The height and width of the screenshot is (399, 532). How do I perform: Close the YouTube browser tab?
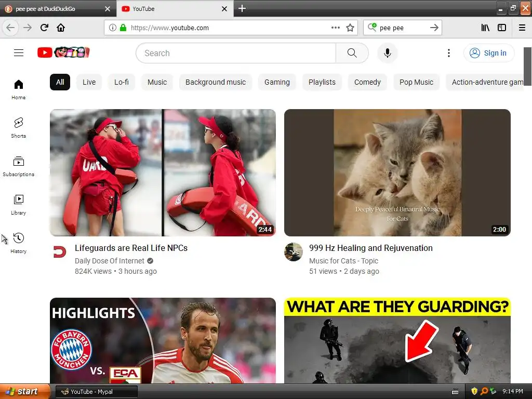point(224,9)
